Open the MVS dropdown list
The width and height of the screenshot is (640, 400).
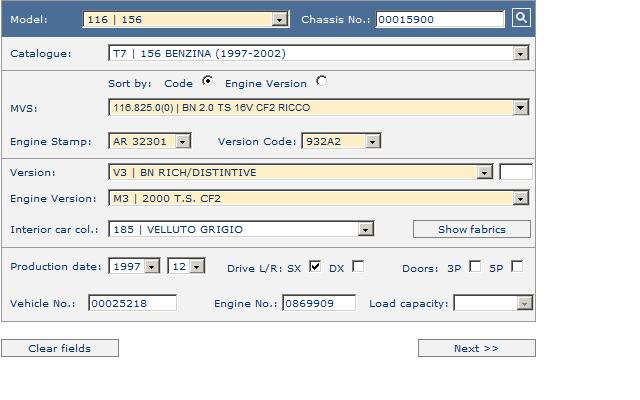[520, 108]
